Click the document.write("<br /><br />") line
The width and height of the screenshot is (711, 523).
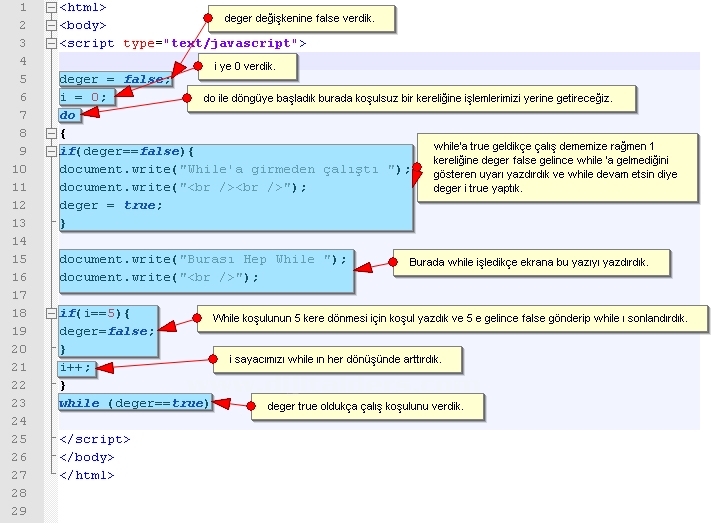tap(183, 187)
